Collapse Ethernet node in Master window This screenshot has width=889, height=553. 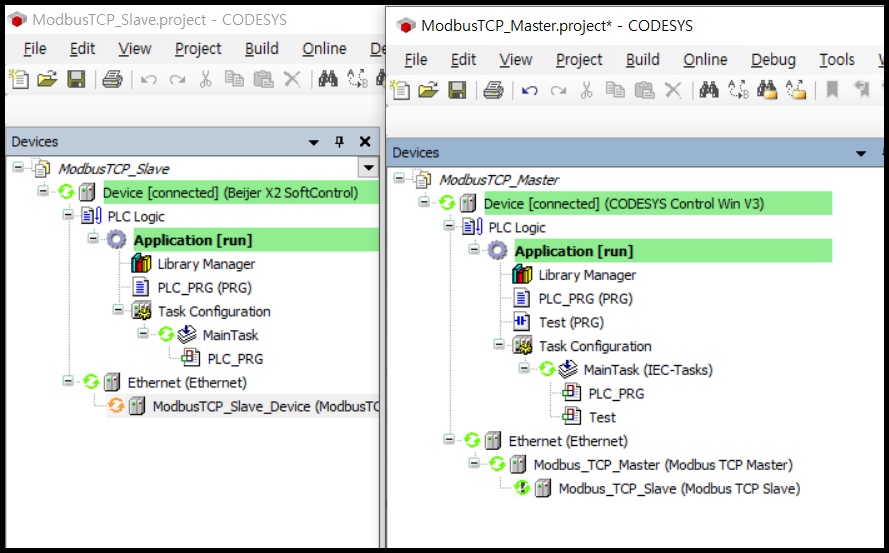point(449,439)
